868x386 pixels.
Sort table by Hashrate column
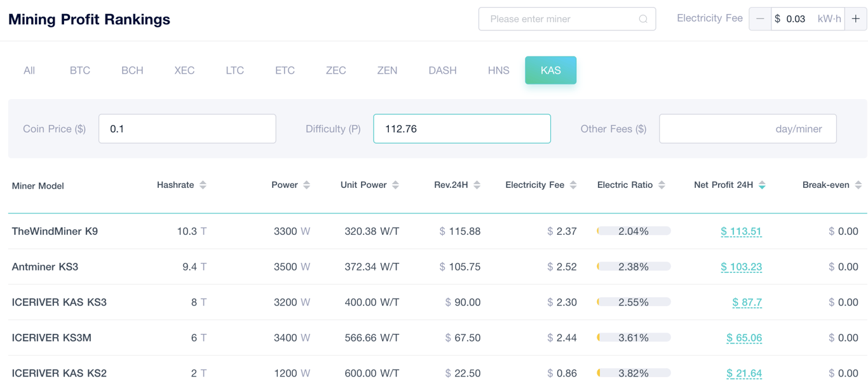[x=203, y=185]
